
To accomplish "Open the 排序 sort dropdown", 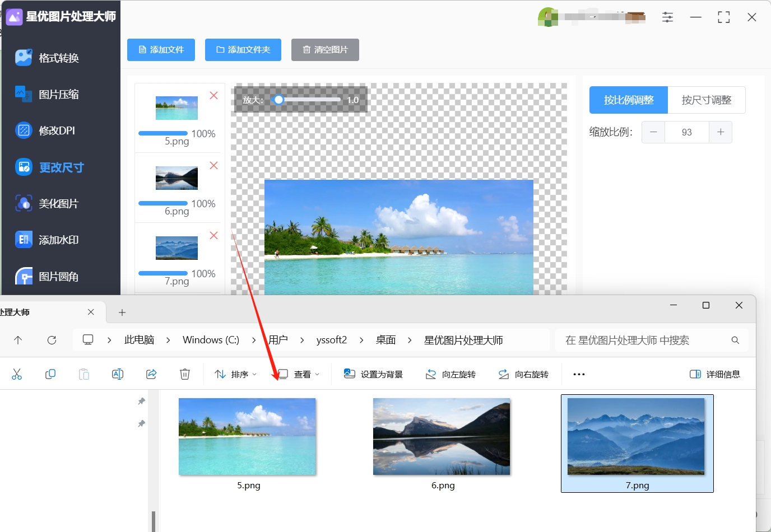I will [236, 374].
